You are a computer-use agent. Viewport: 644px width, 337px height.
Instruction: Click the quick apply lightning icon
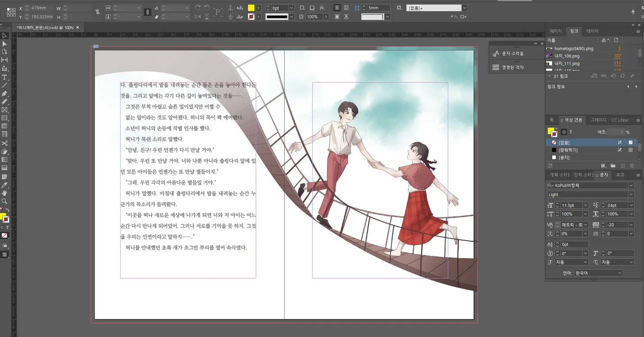pos(633,12)
